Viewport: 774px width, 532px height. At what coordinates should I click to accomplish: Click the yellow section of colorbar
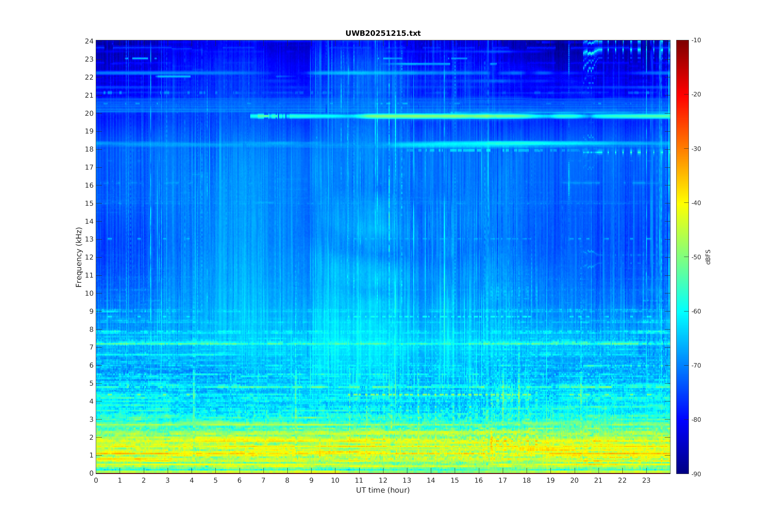point(682,203)
